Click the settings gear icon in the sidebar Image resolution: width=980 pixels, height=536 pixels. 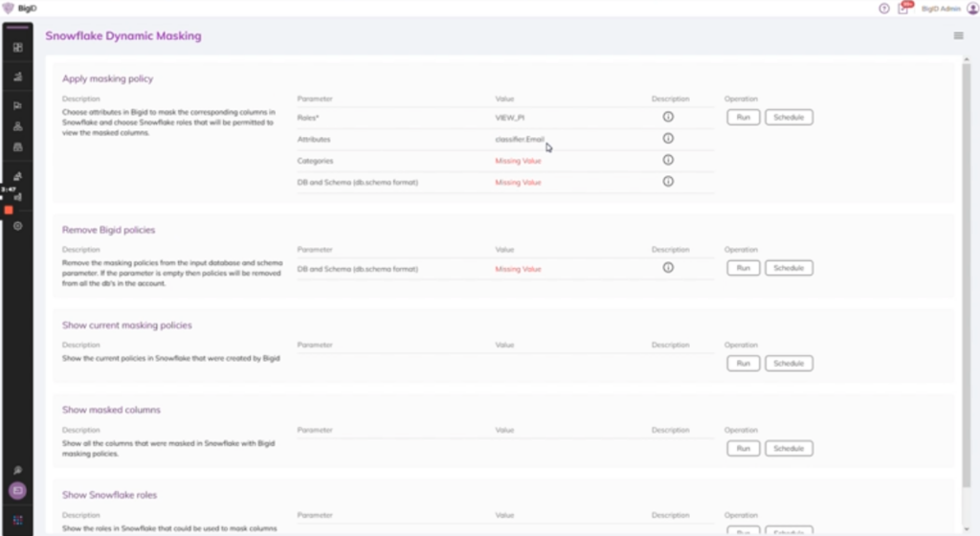pos(17,226)
